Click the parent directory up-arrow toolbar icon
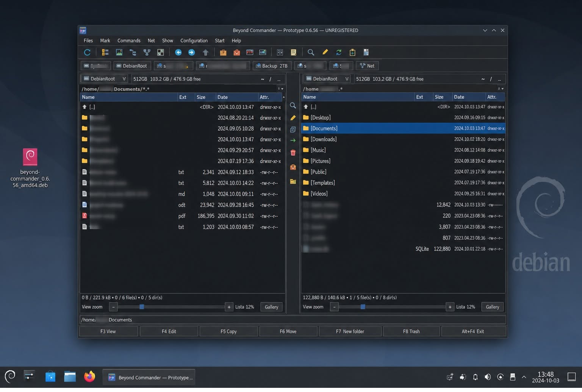 205,52
